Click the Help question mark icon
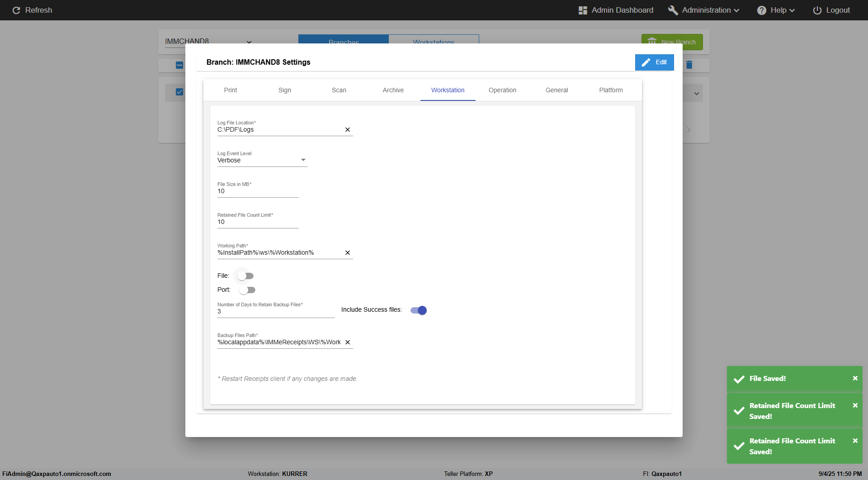Viewport: 868px width, 480px height. tap(762, 10)
